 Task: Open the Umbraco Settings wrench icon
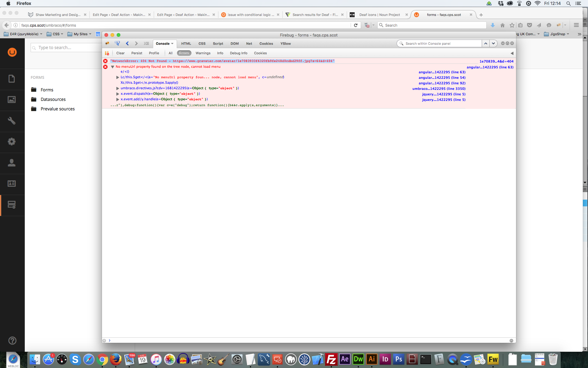[12, 121]
